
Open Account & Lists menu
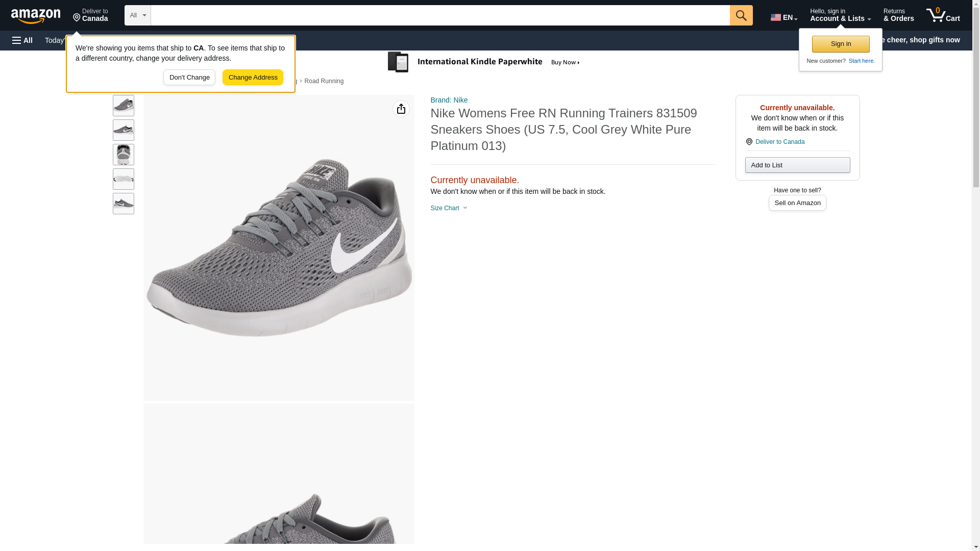[x=840, y=15]
